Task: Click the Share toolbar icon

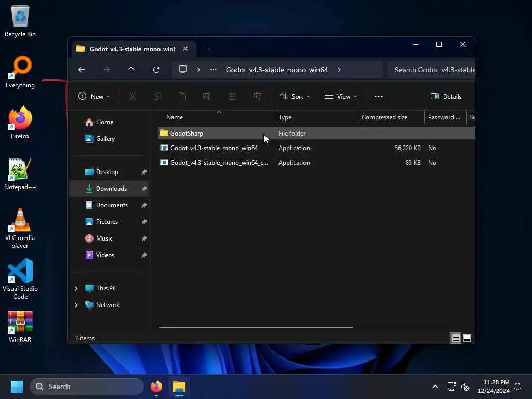Action: tap(232, 96)
